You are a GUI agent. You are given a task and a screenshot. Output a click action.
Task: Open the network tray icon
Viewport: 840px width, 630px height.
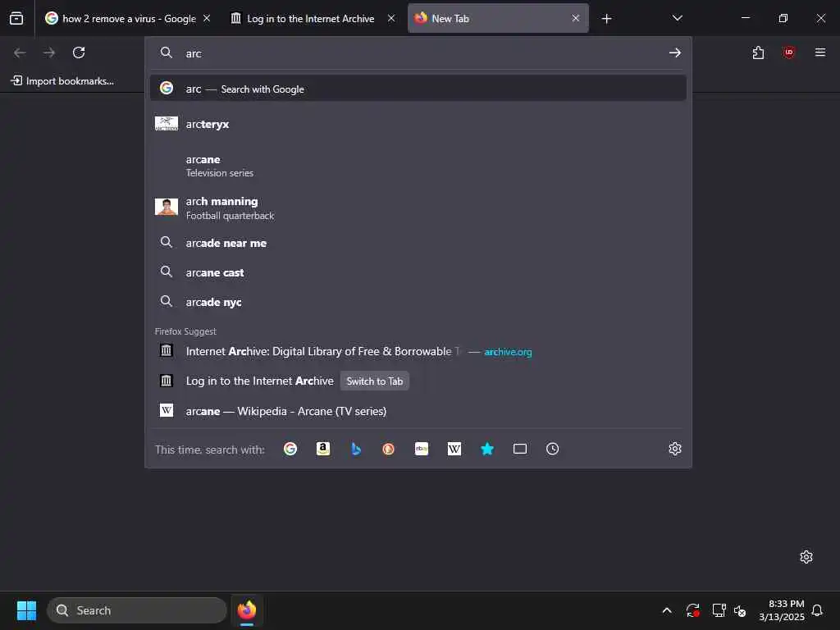click(719, 610)
